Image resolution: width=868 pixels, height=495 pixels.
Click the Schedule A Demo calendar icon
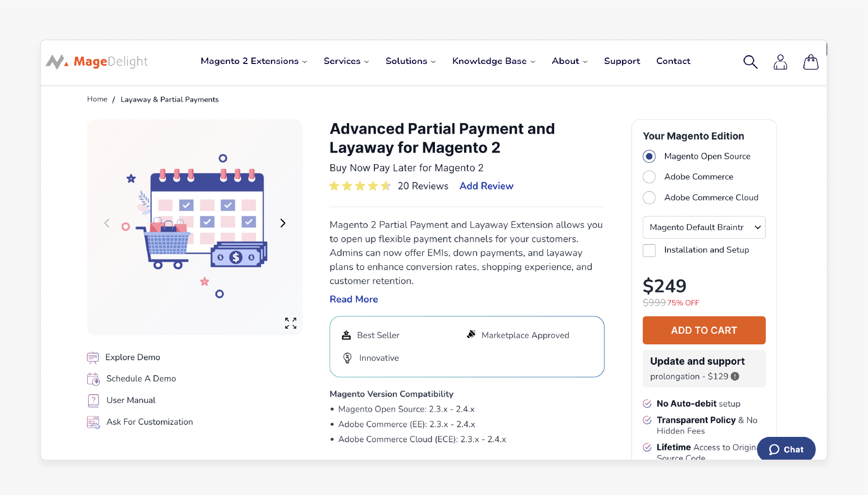tap(93, 379)
